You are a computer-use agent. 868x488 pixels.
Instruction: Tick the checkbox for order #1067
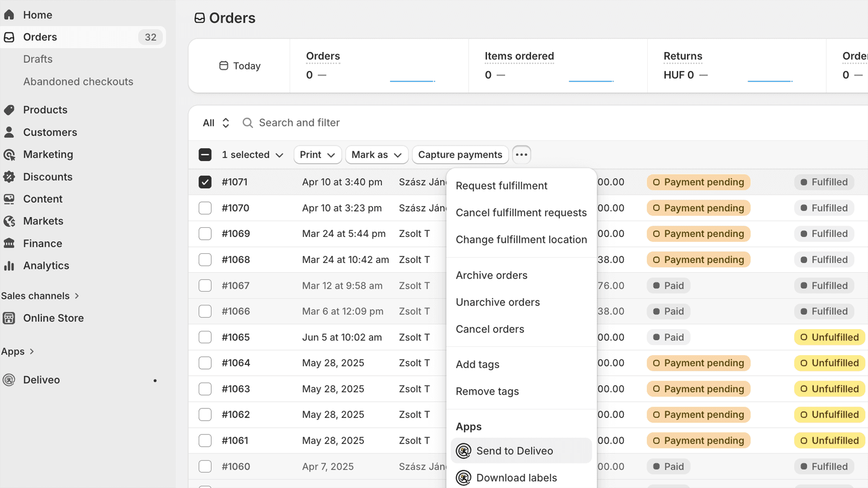(x=205, y=286)
